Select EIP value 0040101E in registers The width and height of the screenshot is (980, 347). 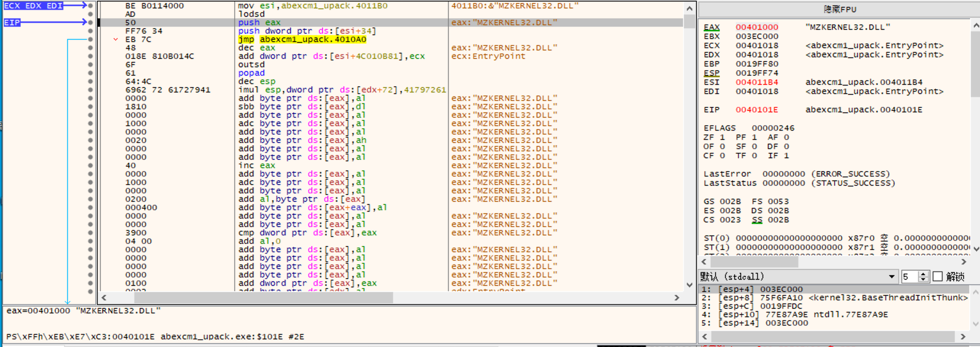tap(757, 110)
